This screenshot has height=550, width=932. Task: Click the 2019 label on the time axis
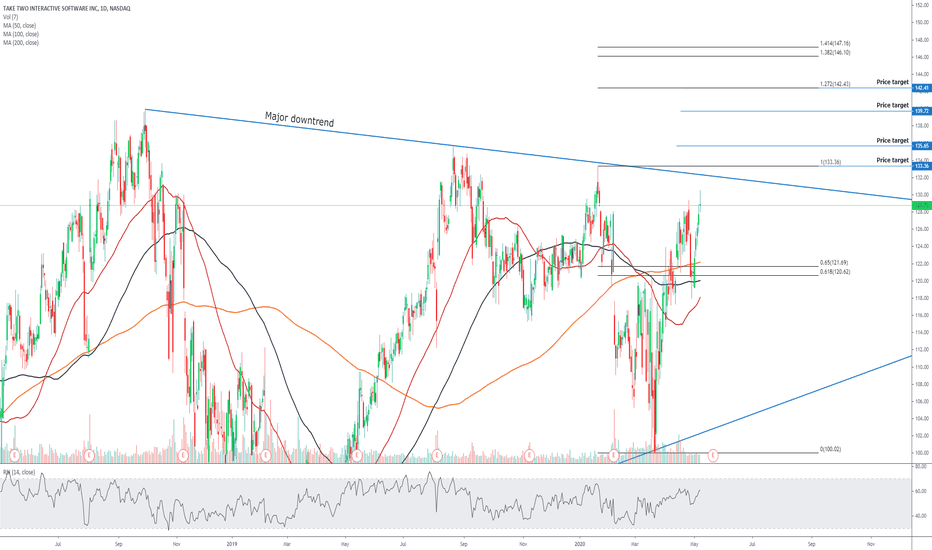(232, 543)
